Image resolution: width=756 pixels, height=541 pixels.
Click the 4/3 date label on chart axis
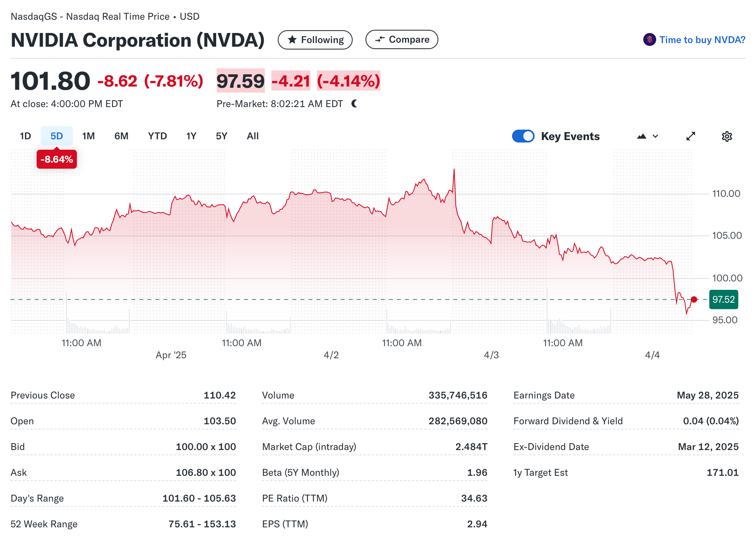(491, 355)
